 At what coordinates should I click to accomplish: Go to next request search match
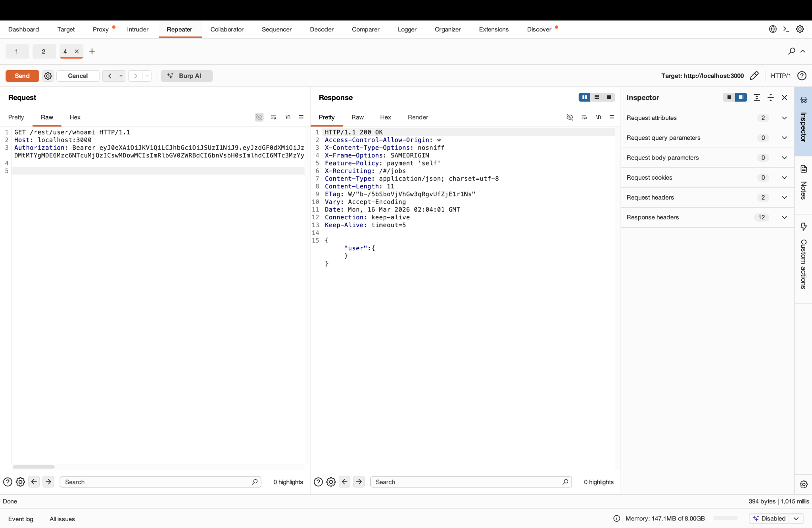tap(48, 482)
